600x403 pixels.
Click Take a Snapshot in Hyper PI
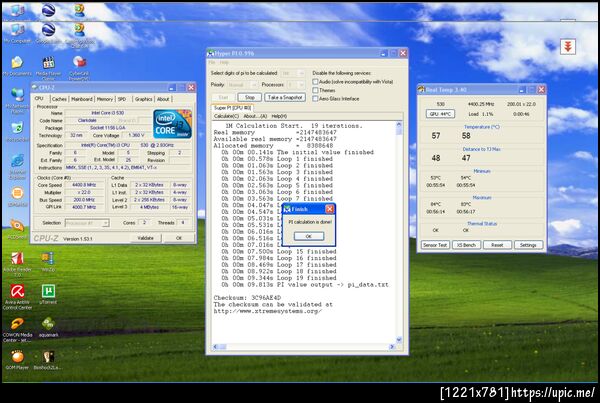(x=285, y=98)
